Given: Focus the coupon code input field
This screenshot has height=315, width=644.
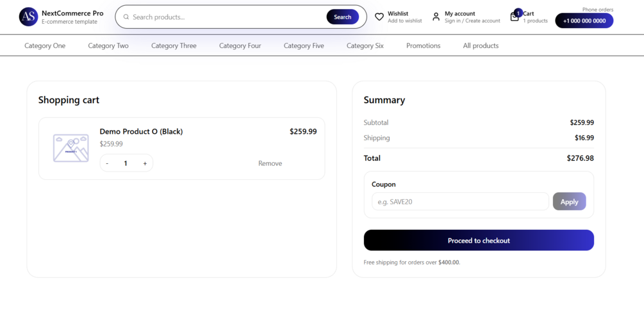Looking at the screenshot, I should [460, 202].
